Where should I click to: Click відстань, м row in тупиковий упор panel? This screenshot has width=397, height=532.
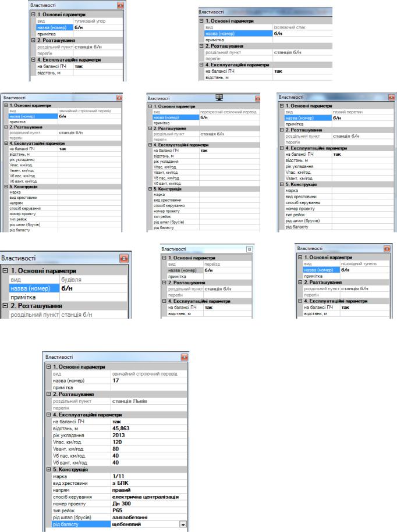79,73
